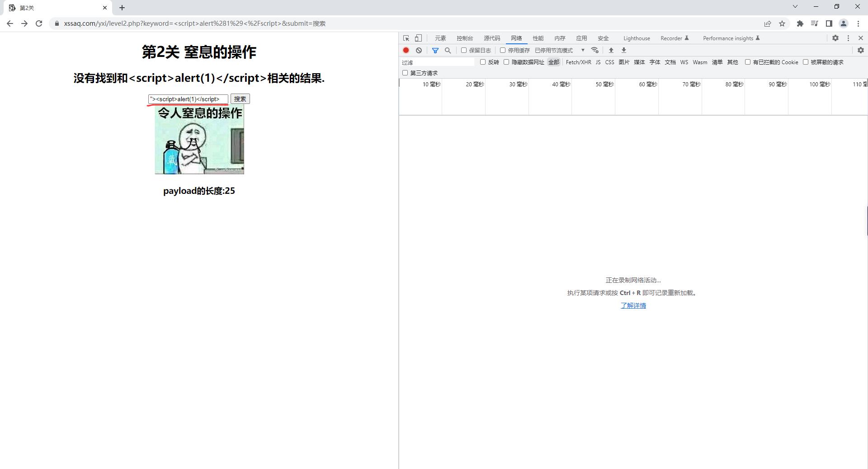Click the 搜索 submit button

(240, 99)
